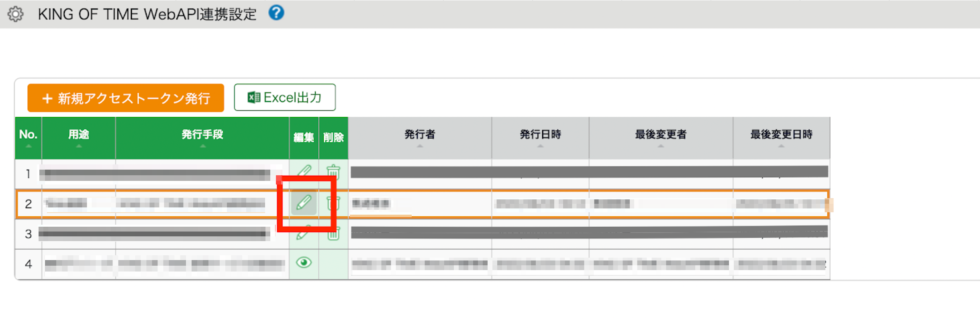
Task: View row 4 details via eye icon
Action: [304, 263]
